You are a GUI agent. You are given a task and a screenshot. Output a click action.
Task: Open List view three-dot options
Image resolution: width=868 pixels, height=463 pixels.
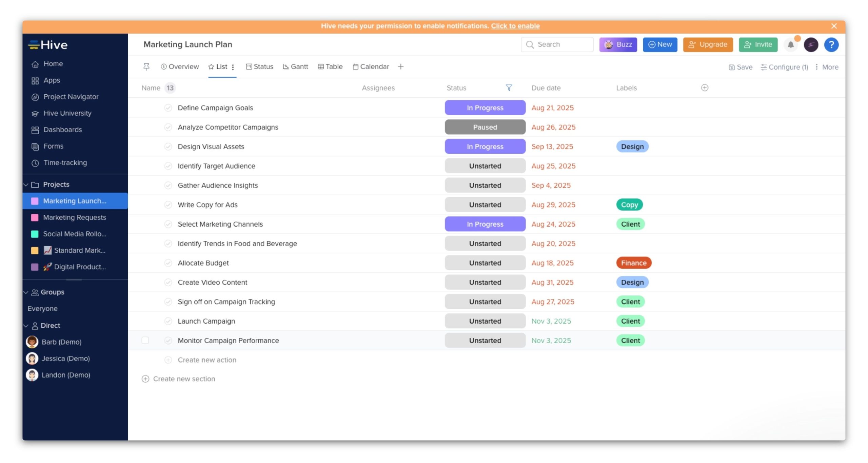(x=233, y=67)
